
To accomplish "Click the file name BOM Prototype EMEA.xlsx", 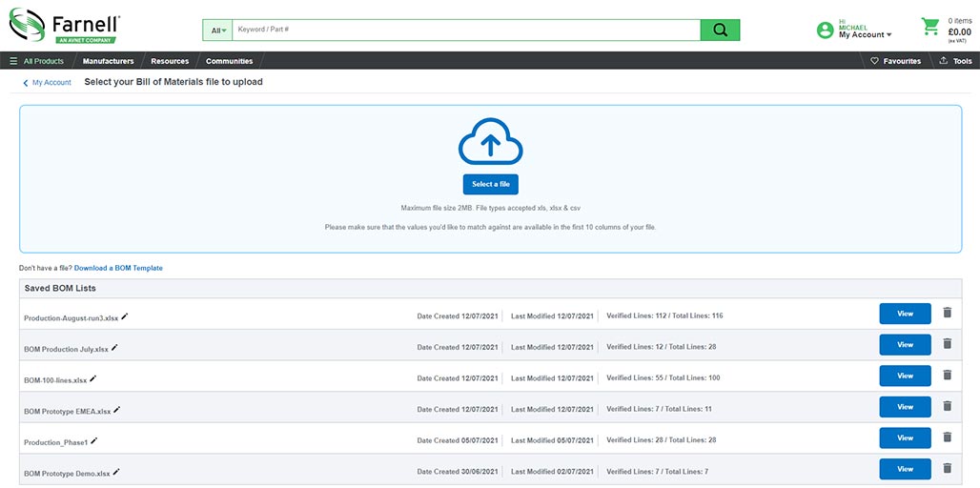I will coord(68,411).
